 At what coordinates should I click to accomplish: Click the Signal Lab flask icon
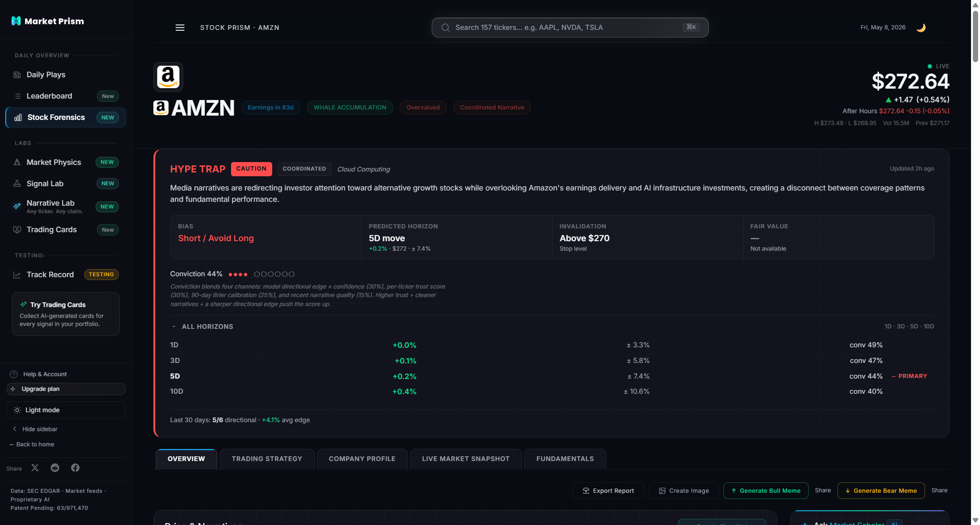pos(17,183)
